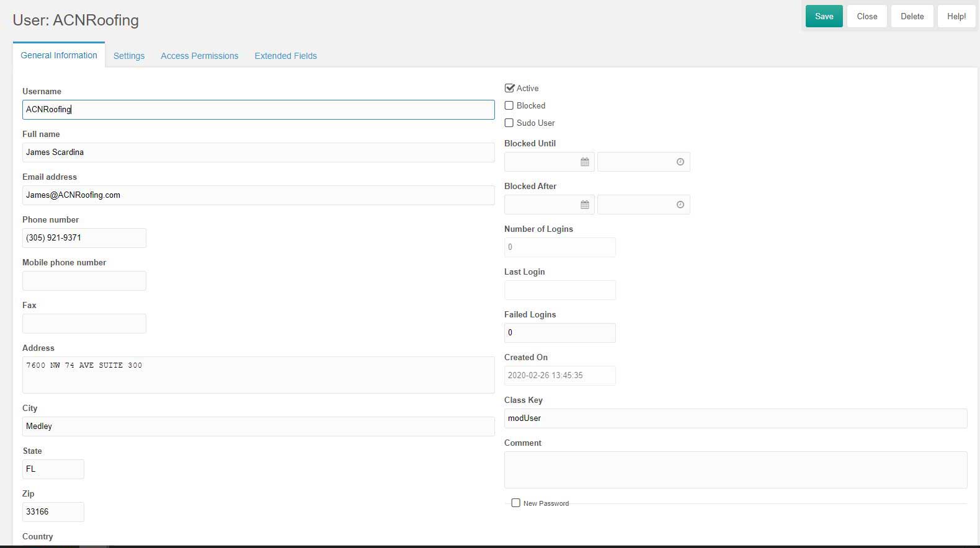This screenshot has width=980, height=548.
Task: Click the Close button
Action: point(866,16)
